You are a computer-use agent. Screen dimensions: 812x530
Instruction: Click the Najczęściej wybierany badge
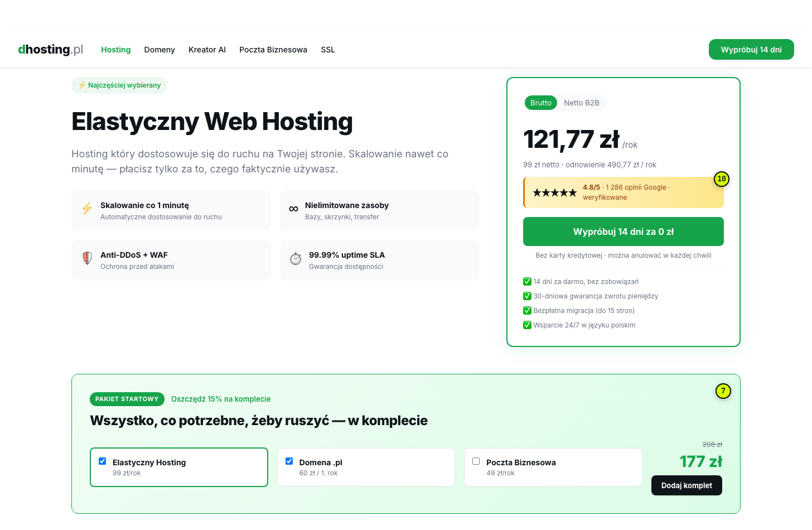[x=119, y=85]
